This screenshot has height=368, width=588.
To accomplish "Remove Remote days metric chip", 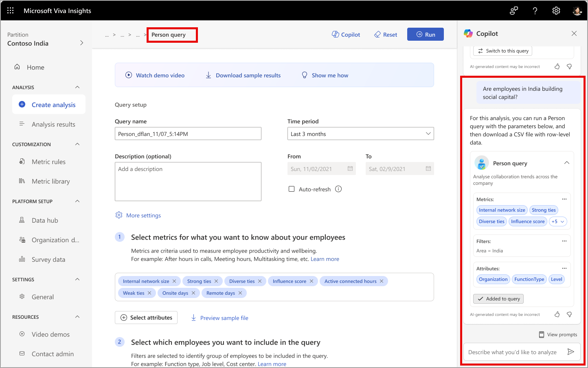I will point(240,293).
